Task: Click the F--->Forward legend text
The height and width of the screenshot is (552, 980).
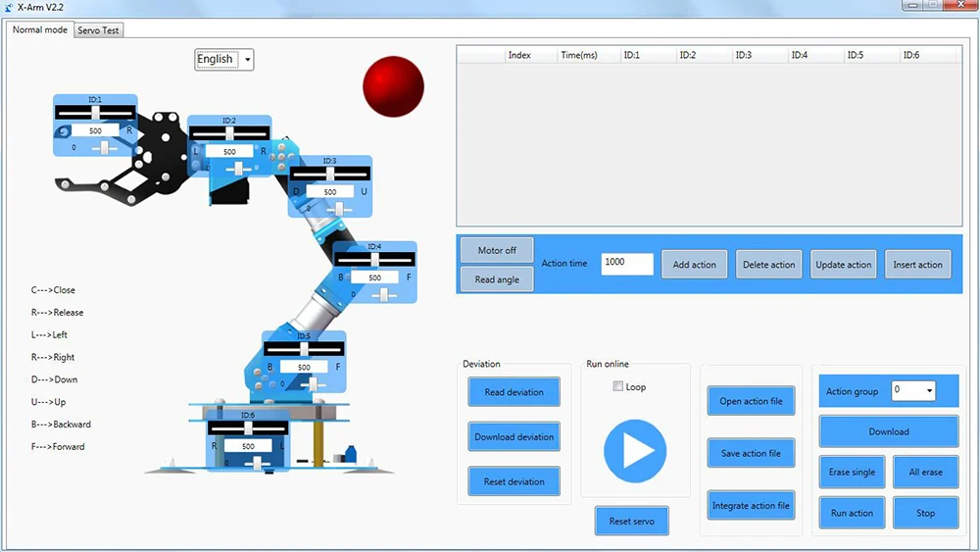Action: pyautogui.click(x=58, y=446)
